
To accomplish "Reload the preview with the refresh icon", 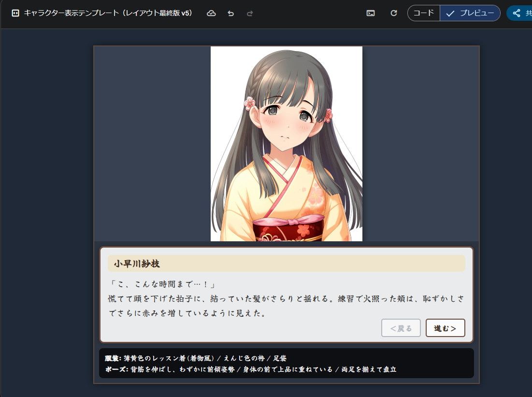I will click(394, 13).
